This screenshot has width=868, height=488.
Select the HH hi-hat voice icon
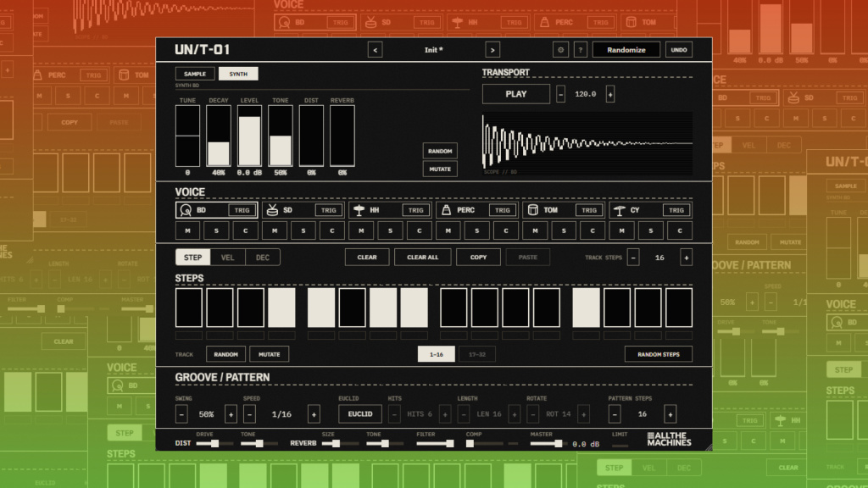[359, 210]
